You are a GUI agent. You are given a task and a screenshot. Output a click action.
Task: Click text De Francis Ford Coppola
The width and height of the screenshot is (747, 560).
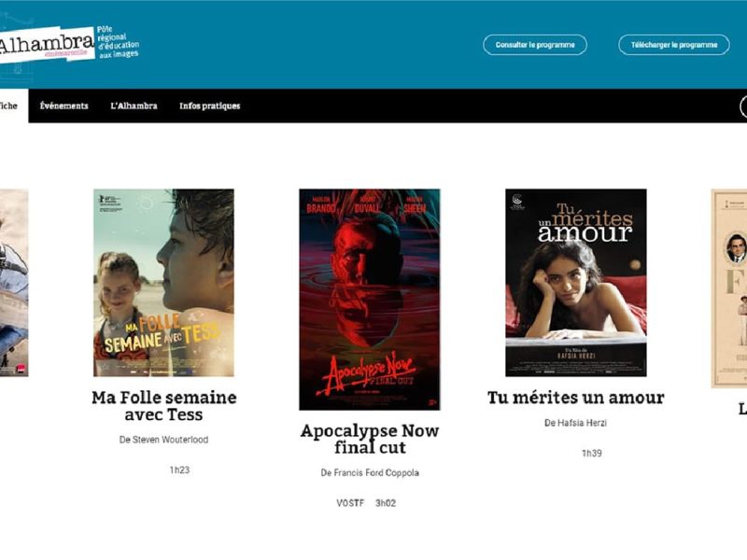[370, 472]
